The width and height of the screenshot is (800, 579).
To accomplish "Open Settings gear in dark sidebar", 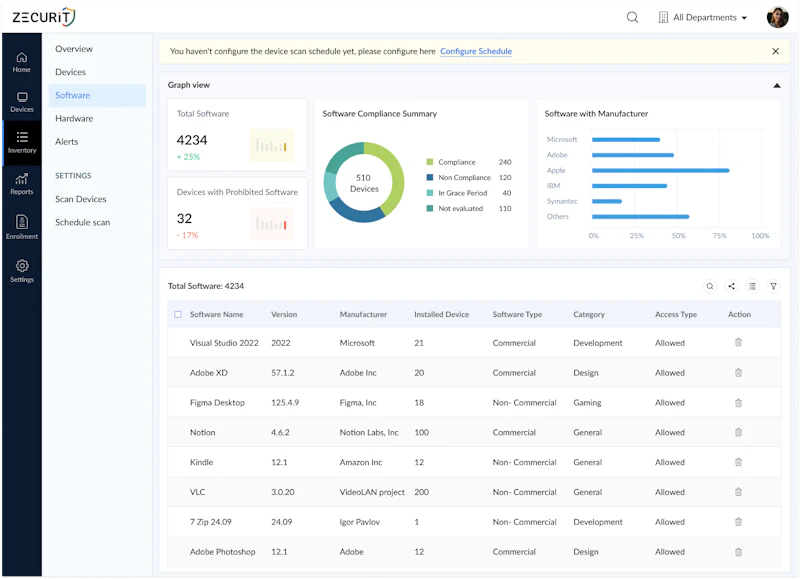I will click(21, 270).
